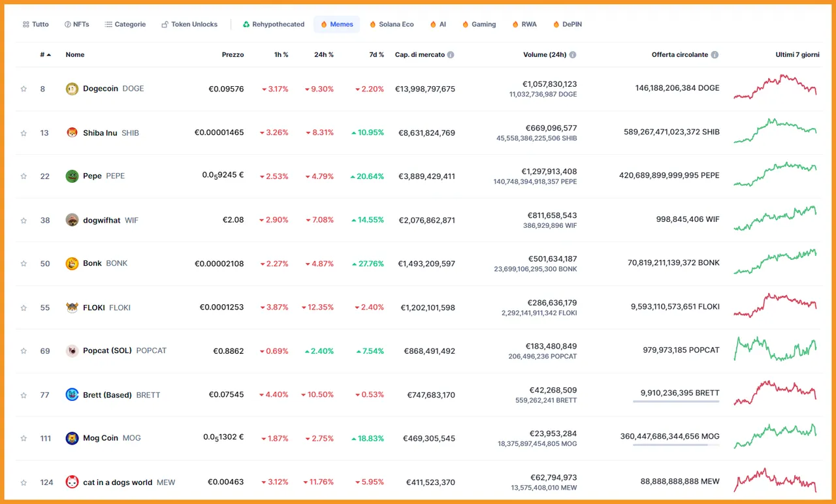The image size is (836, 504).
Task: Open the Categorie tab
Action: (125, 24)
